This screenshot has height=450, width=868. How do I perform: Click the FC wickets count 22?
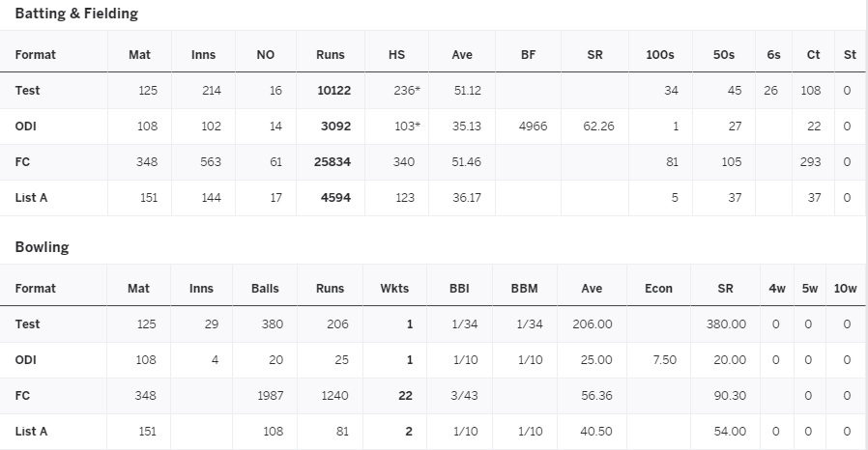405,396
